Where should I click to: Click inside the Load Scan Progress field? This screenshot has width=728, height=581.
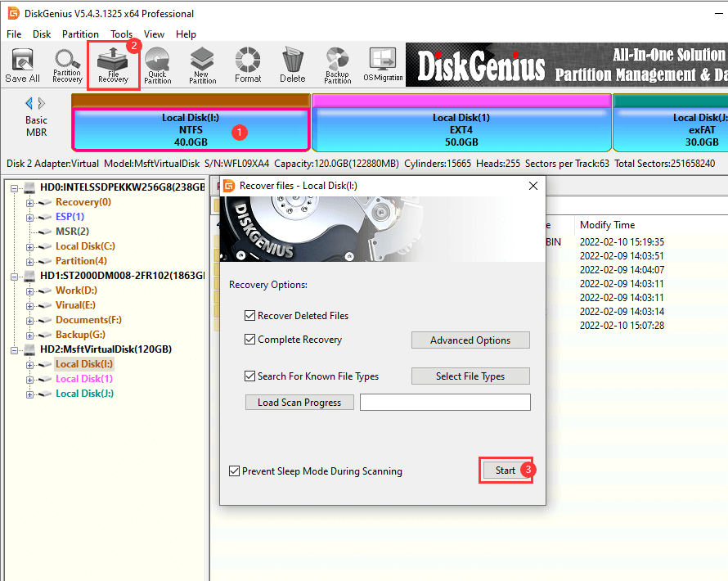[445, 403]
